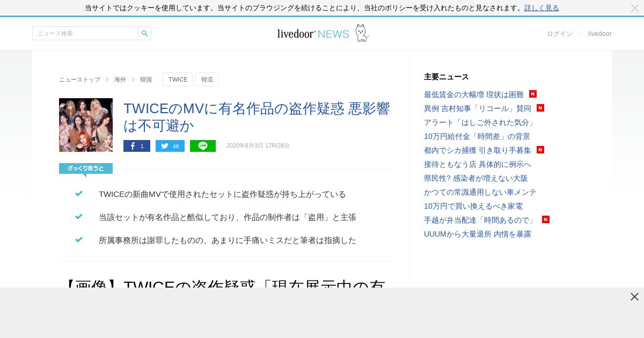The height and width of the screenshot is (338, 644).
Task: Click the article date 2020年6月3日 17時28分
Action: pos(258,146)
